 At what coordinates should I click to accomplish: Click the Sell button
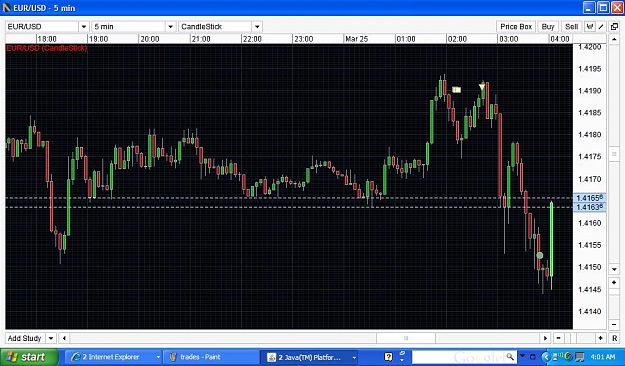(x=571, y=27)
